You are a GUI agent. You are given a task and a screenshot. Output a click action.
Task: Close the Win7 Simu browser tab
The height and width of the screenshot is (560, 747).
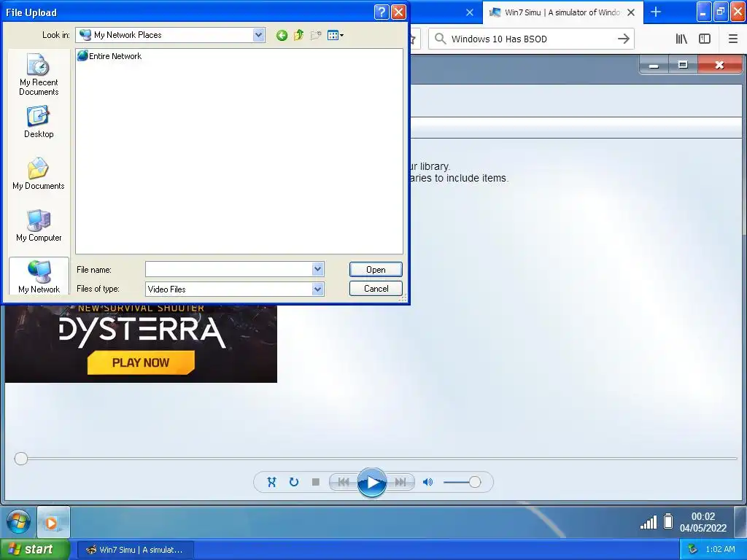point(631,12)
